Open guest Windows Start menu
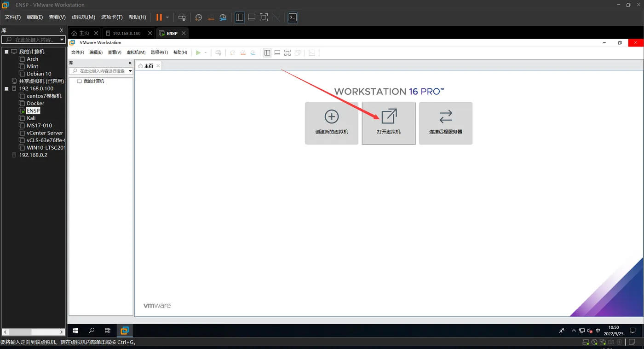The width and height of the screenshot is (644, 349). pyautogui.click(x=76, y=331)
